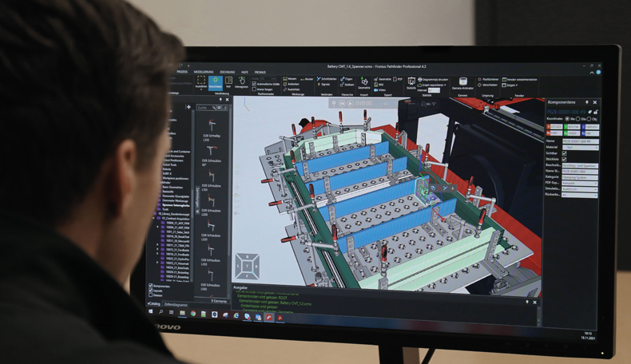This screenshot has height=364, width=631.
Task: Collapse the ribbon with the chevron arrow
Action: 592,73
